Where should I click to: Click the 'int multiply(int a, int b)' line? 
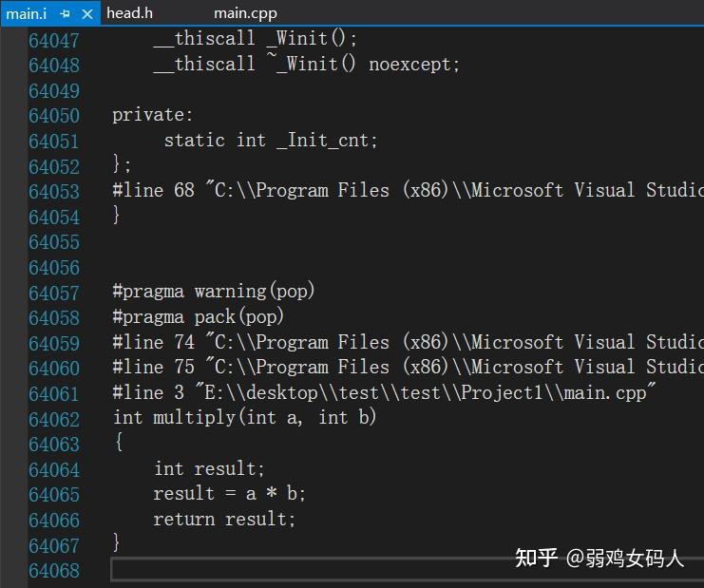244,418
